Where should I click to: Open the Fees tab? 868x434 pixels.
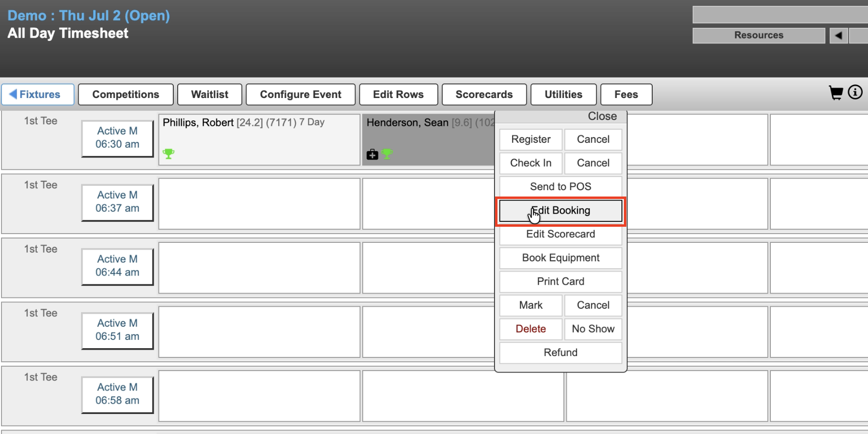(626, 95)
